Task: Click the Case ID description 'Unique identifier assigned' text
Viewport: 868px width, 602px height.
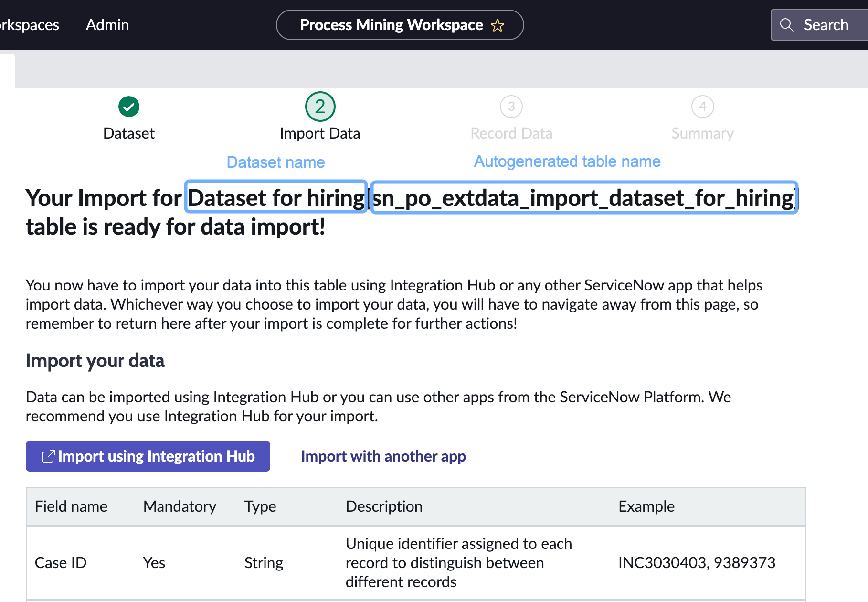Action: point(459,563)
